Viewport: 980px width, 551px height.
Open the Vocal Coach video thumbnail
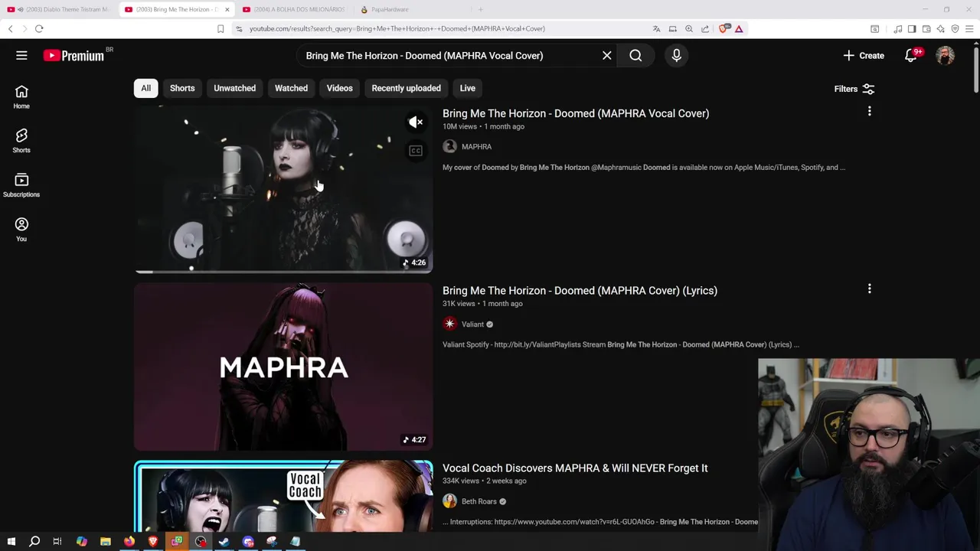[283, 496]
